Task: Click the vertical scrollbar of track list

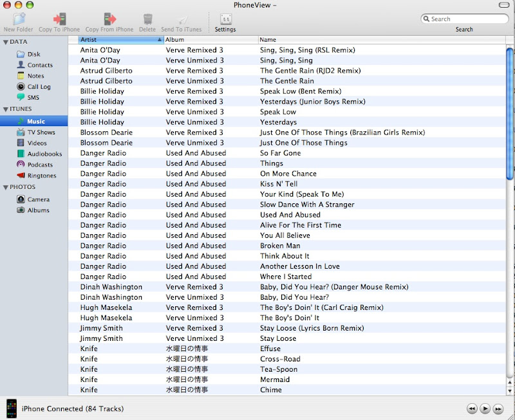Action: (x=510, y=193)
